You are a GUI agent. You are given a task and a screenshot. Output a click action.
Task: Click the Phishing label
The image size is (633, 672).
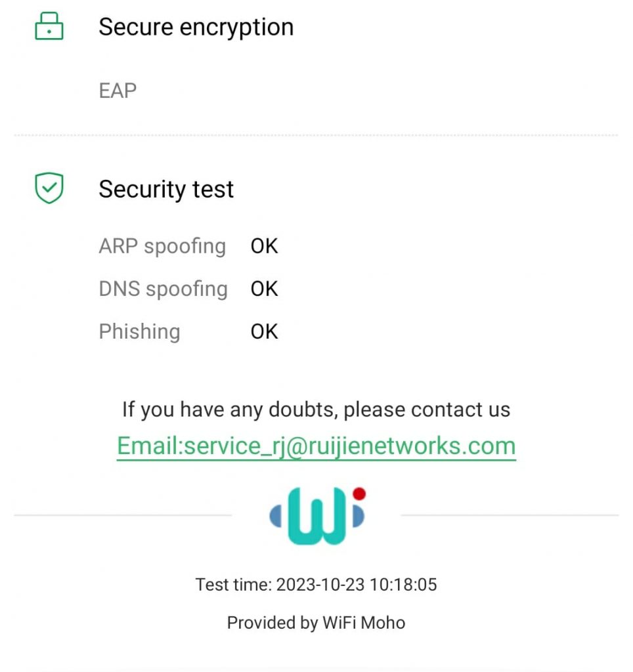coord(139,332)
